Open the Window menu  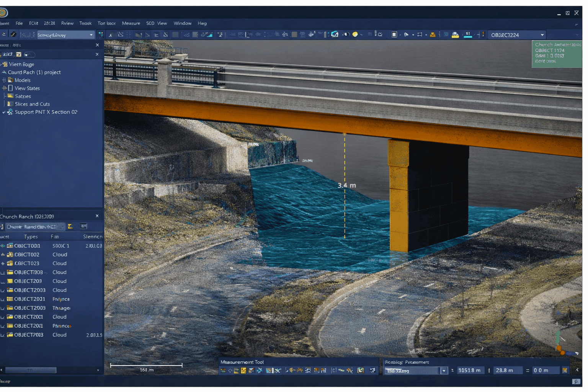[x=182, y=23]
